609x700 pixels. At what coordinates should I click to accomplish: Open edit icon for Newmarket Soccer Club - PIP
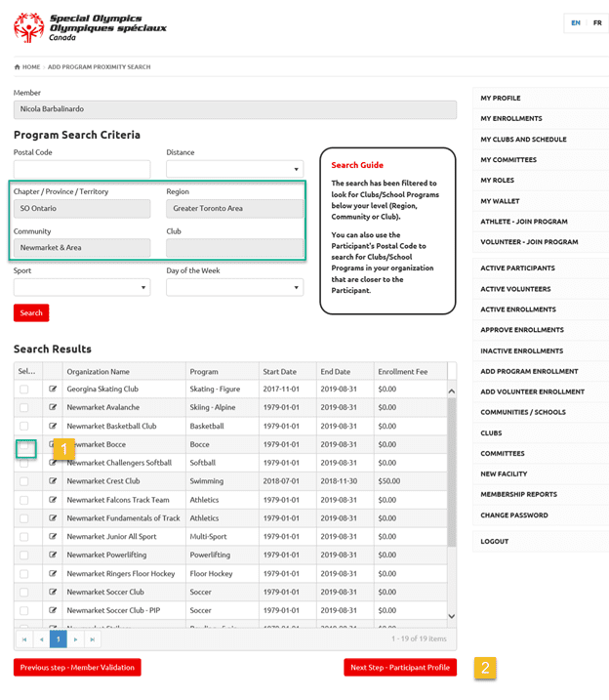[x=53, y=610]
